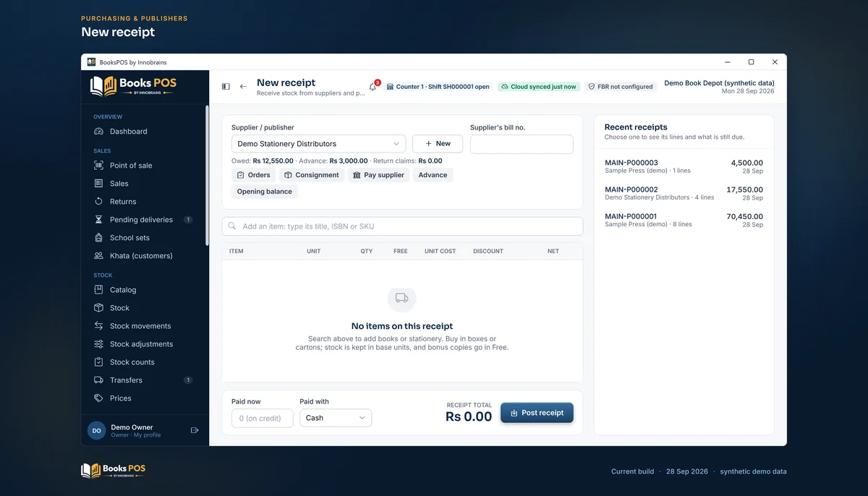Click the Opening balance button
Image resolution: width=868 pixels, height=496 pixels.
click(265, 192)
